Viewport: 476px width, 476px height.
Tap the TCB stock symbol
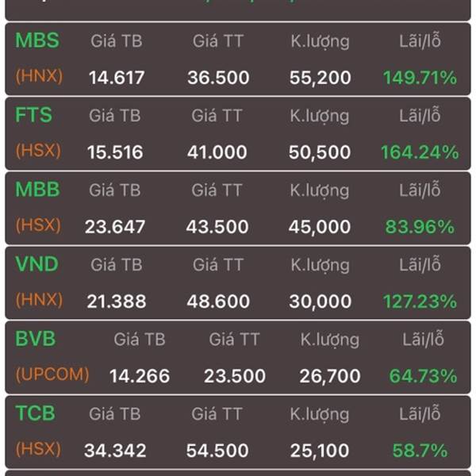(35, 413)
